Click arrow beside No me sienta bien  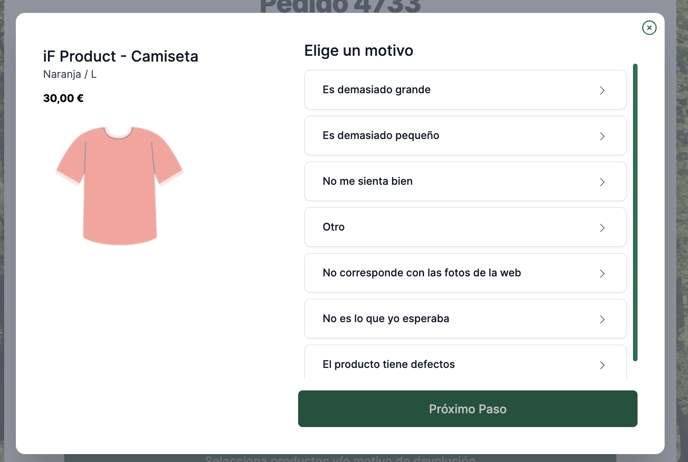[x=602, y=182]
